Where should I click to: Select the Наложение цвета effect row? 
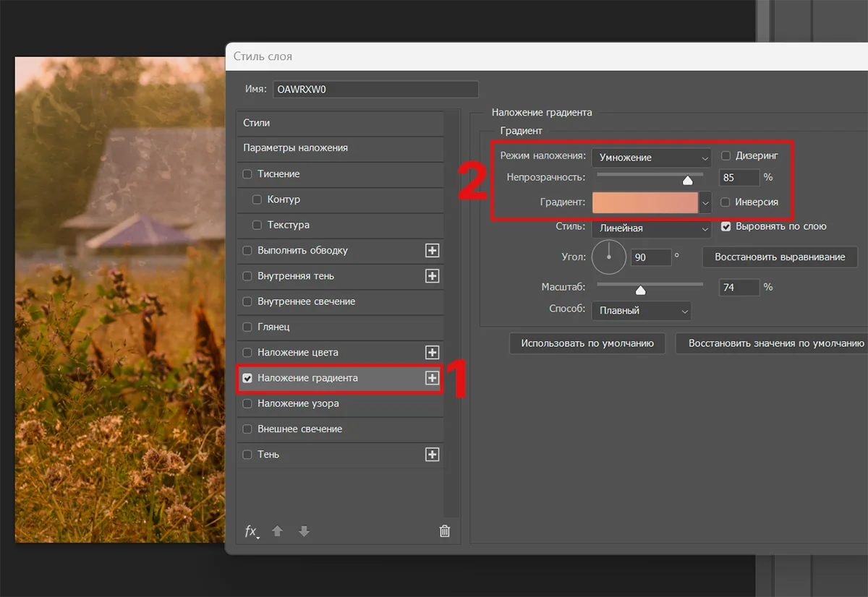[x=340, y=353]
